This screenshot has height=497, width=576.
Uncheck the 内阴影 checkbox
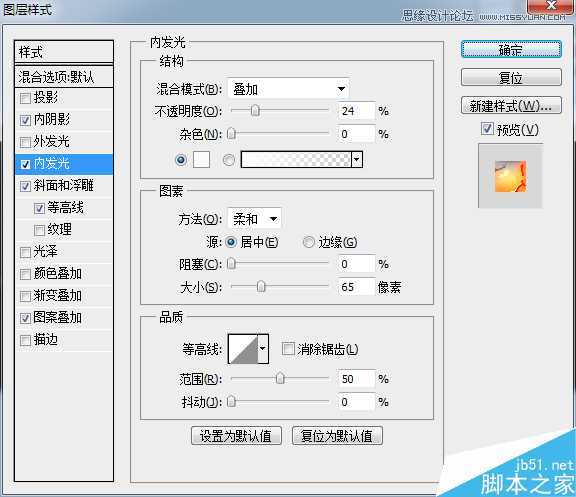coord(25,120)
